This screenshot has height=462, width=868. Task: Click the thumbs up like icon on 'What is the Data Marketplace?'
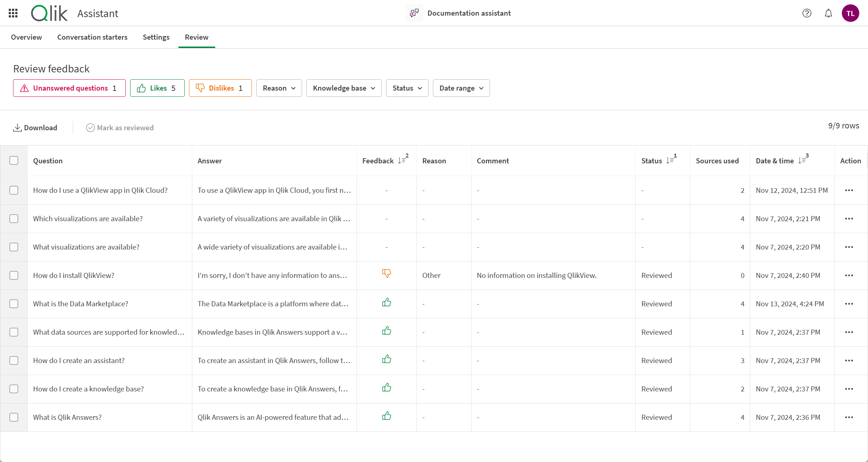pyautogui.click(x=386, y=303)
